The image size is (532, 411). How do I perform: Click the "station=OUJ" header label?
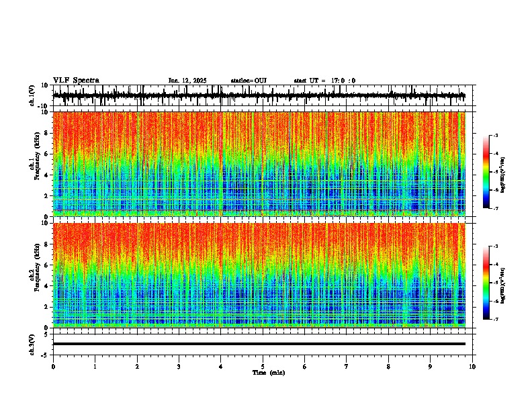click(x=249, y=81)
